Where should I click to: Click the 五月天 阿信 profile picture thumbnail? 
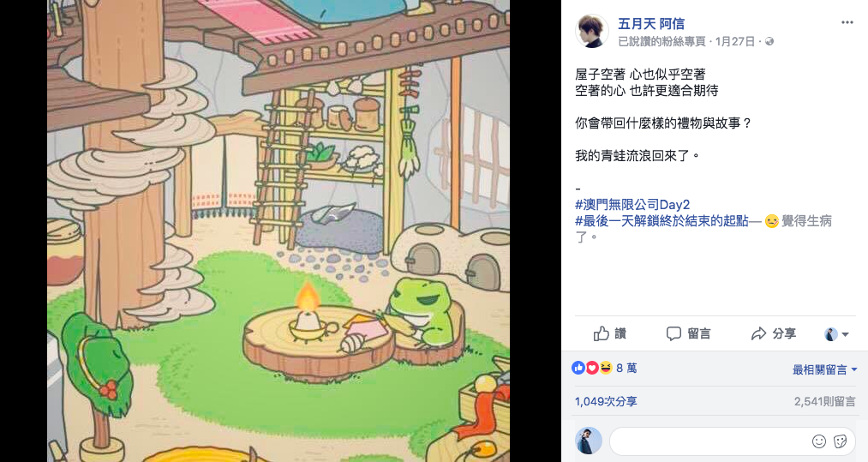point(592,31)
